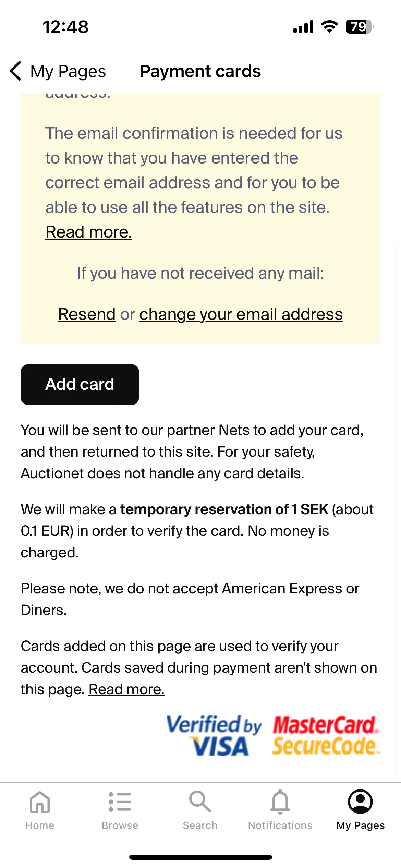
Task: Click the Add card button
Action: point(80,384)
